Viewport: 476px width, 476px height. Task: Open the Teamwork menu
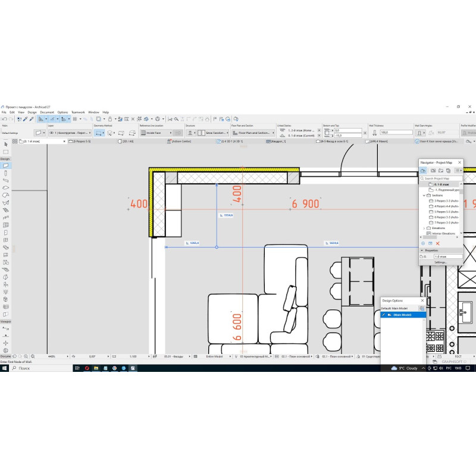78,112
